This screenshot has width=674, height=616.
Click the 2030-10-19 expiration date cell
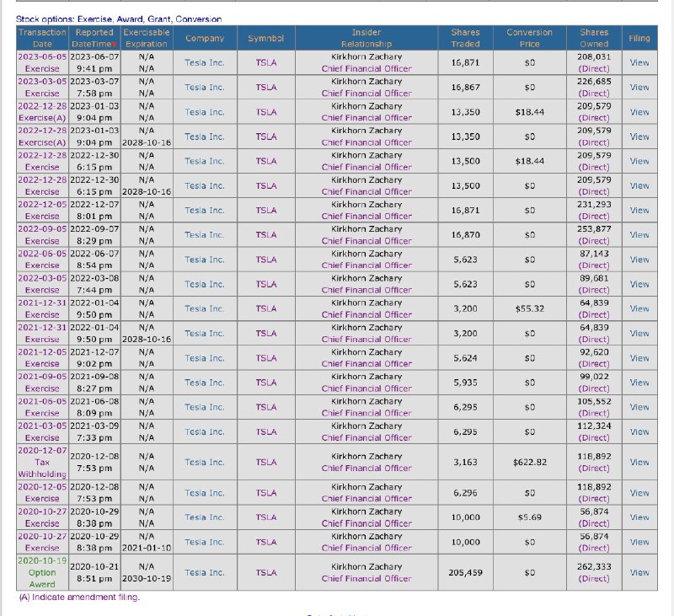147,579
